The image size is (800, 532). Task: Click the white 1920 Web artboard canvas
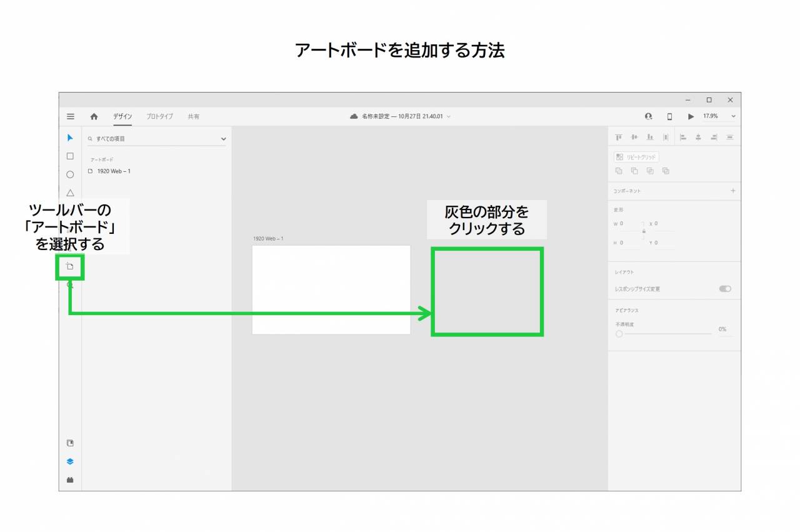pos(331,290)
